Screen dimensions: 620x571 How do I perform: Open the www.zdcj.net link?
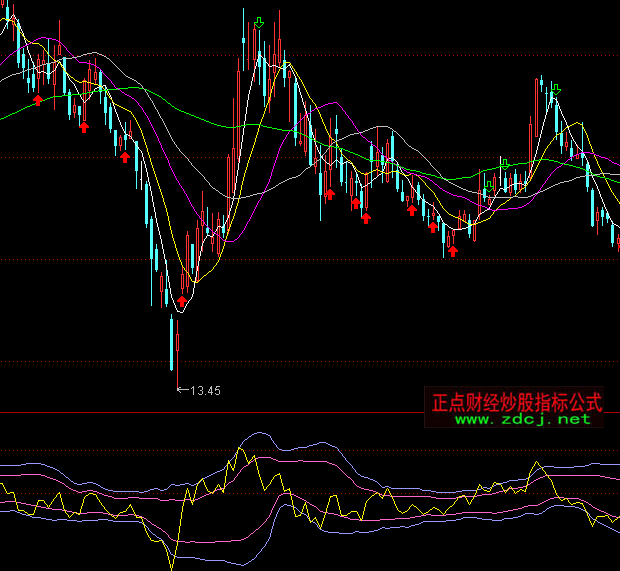click(523, 420)
